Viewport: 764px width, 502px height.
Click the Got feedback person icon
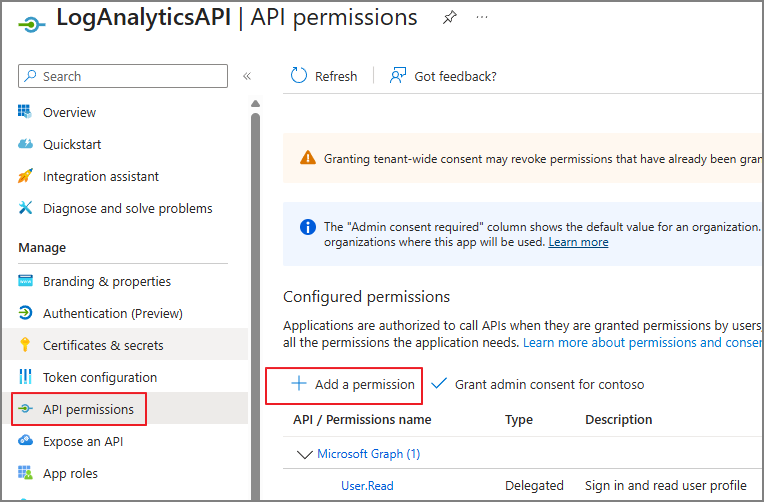[398, 76]
